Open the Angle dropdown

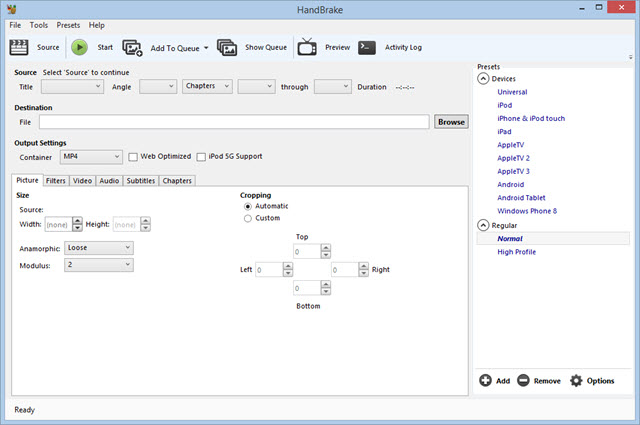point(158,87)
